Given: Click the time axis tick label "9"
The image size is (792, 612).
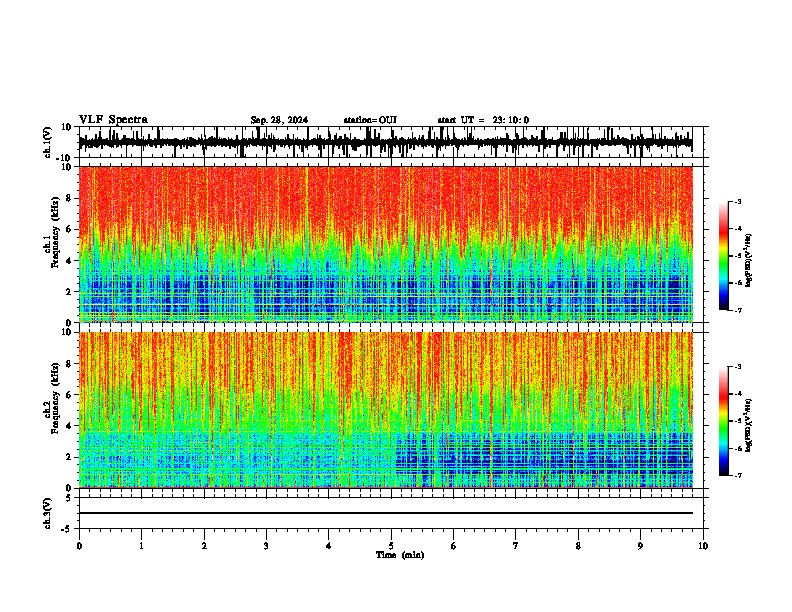Looking at the screenshot, I should tap(640, 546).
